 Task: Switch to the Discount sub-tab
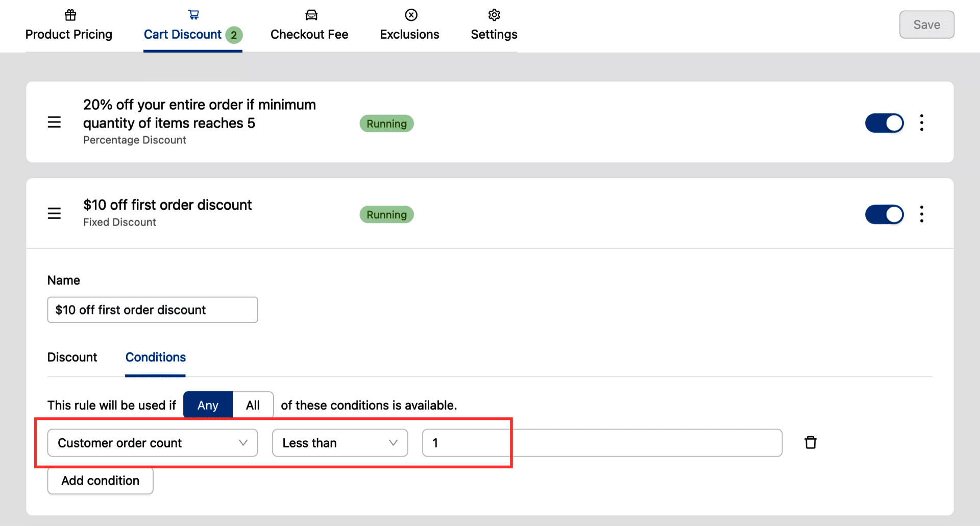[72, 357]
